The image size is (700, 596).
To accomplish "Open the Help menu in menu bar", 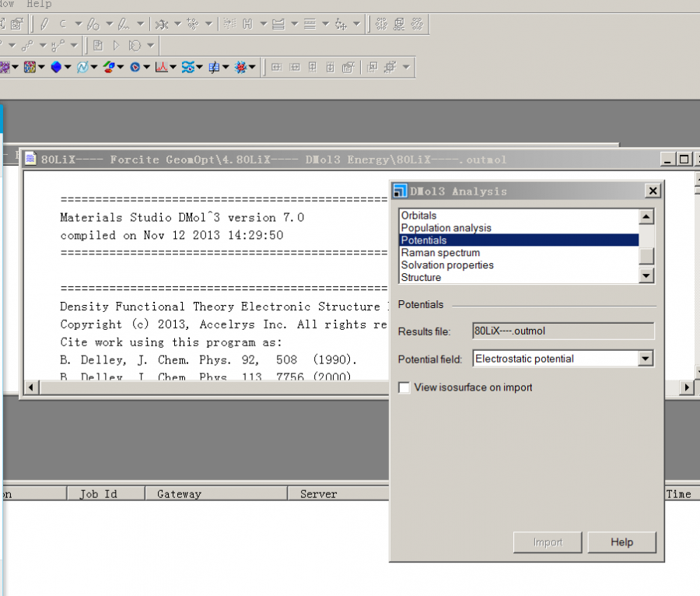I will (39, 4).
